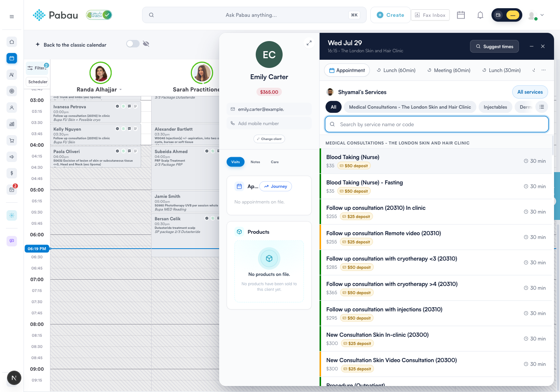Open the marketing megaphone sidebar icon

(x=12, y=157)
